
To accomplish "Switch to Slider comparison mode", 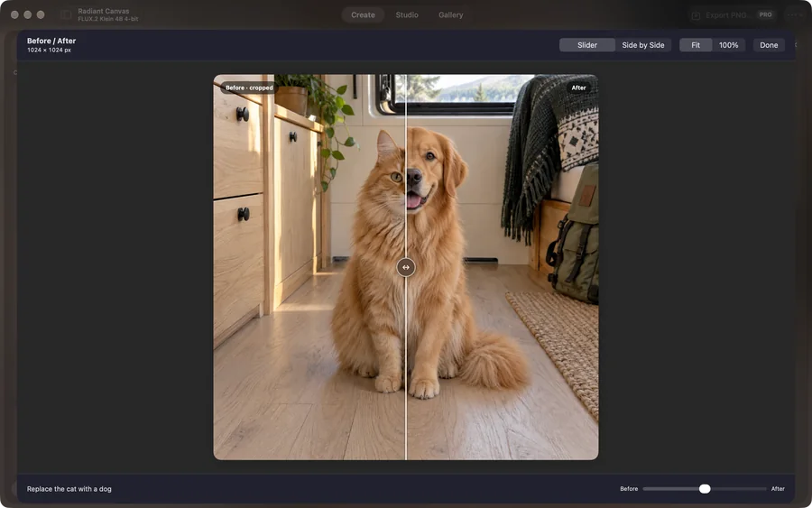I will pos(587,45).
